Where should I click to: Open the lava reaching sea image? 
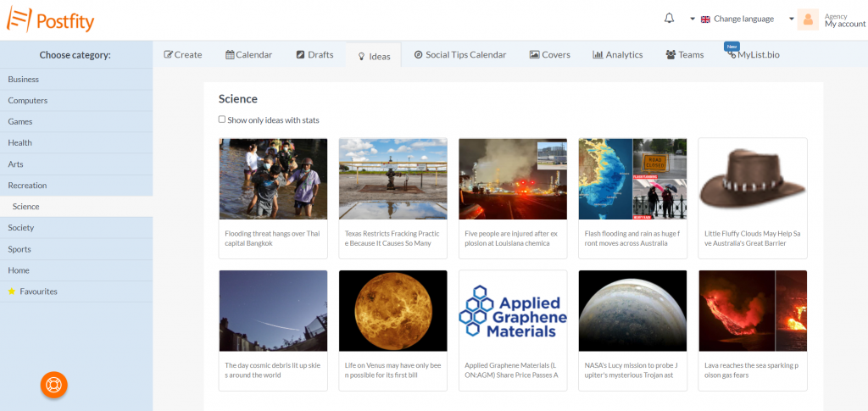click(x=753, y=311)
